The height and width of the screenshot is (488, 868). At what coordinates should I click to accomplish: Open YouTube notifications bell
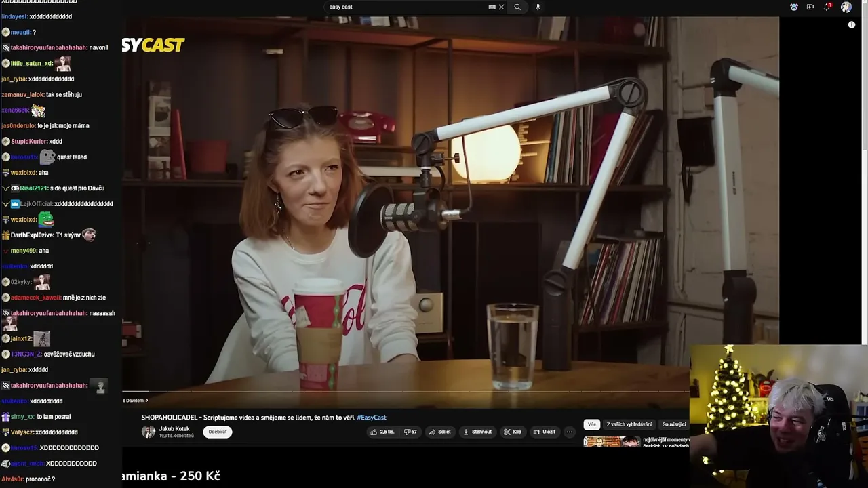pos(827,7)
